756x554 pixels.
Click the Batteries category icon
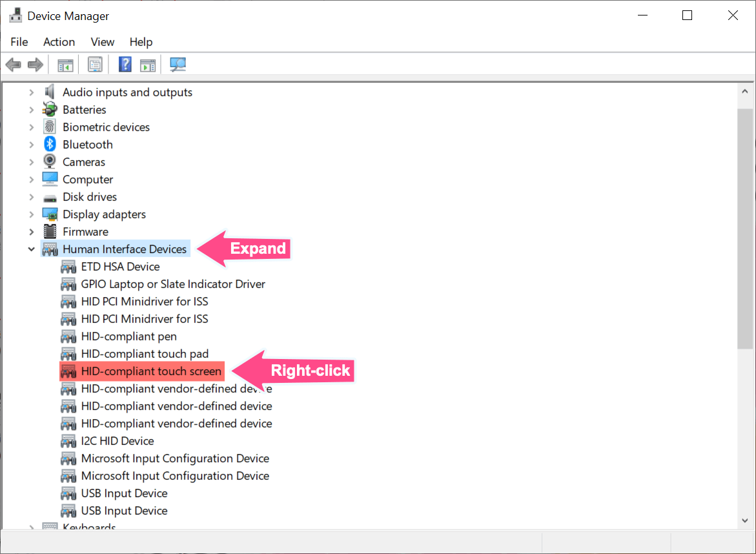pyautogui.click(x=50, y=109)
